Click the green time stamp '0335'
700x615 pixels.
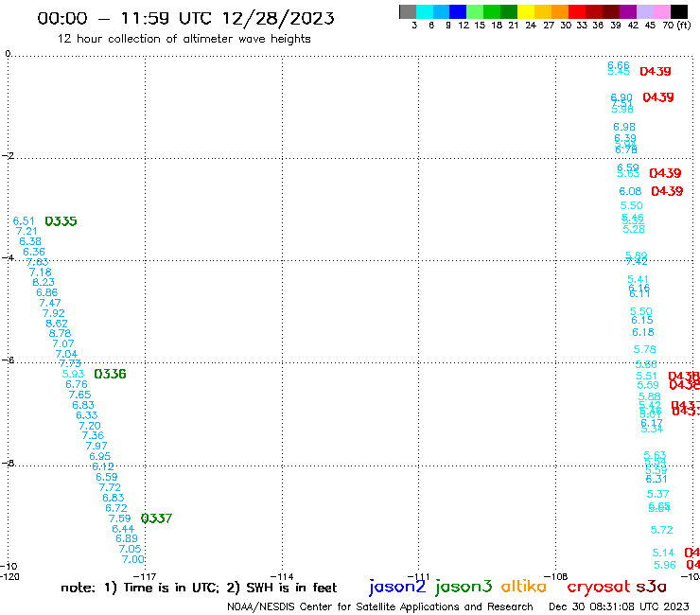(61, 221)
